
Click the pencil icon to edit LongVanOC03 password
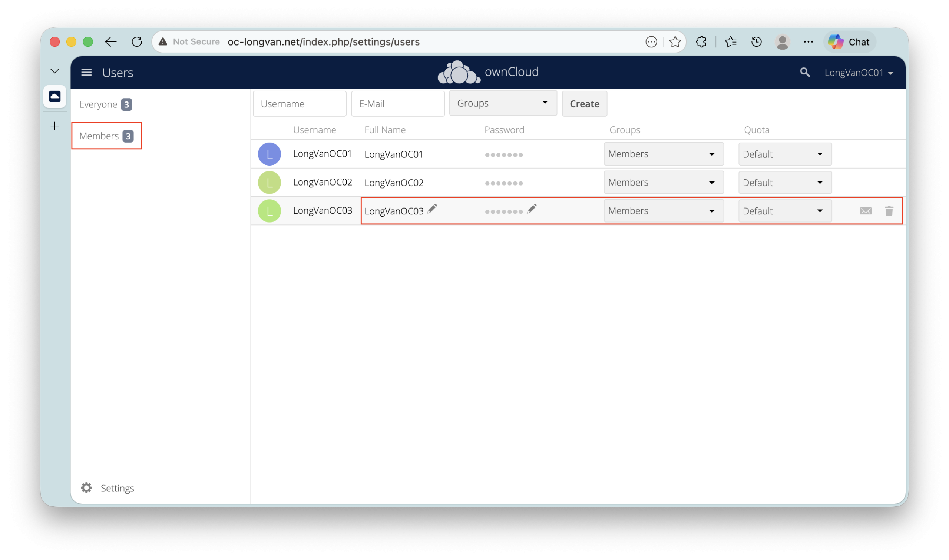532,209
